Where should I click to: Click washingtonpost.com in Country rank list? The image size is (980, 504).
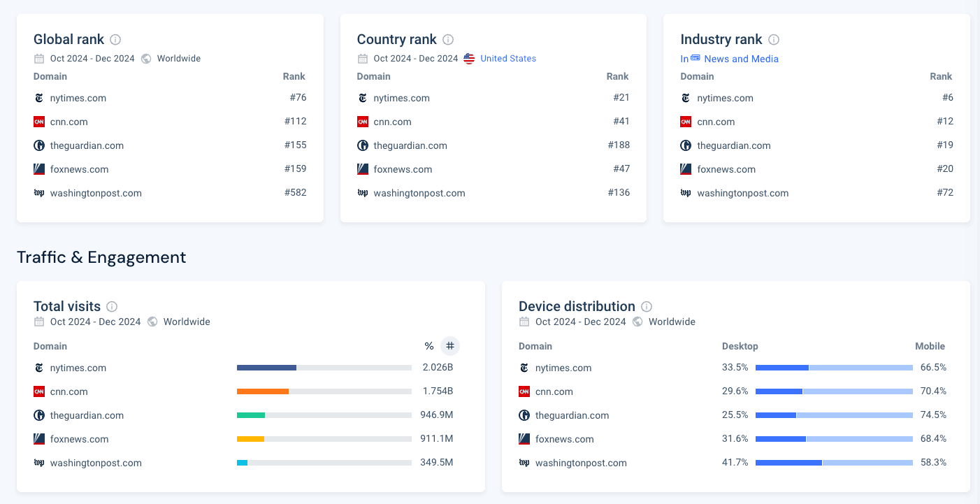click(419, 193)
